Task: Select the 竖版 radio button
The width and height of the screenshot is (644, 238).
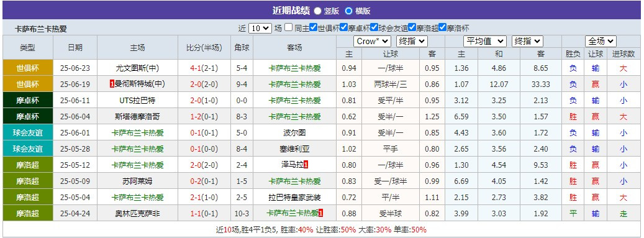Action: [317, 11]
